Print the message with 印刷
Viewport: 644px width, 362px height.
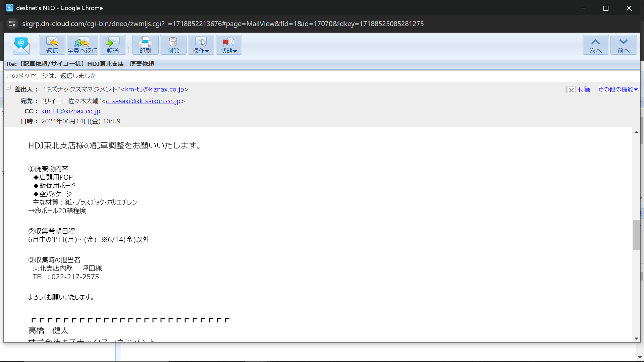click(x=145, y=45)
